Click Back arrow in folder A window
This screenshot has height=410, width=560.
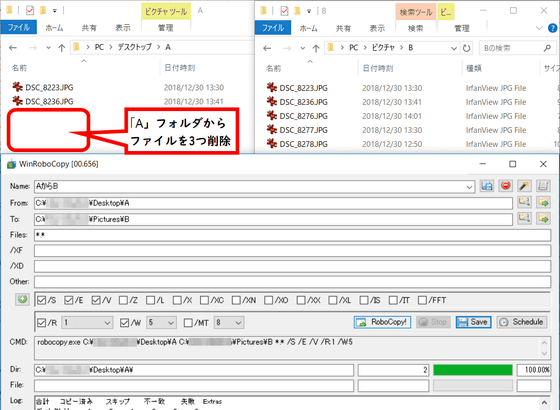(13, 48)
